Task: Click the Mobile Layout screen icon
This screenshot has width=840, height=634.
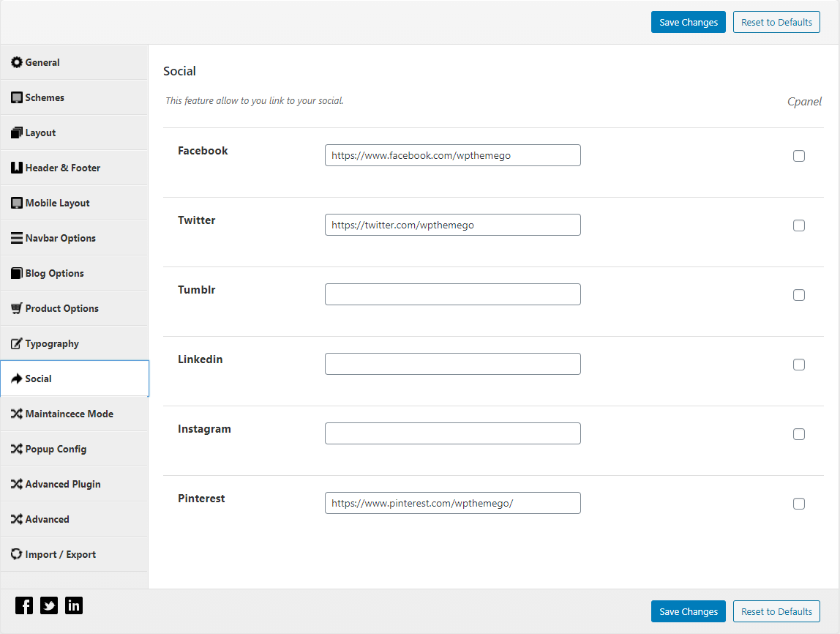Action: pos(17,203)
